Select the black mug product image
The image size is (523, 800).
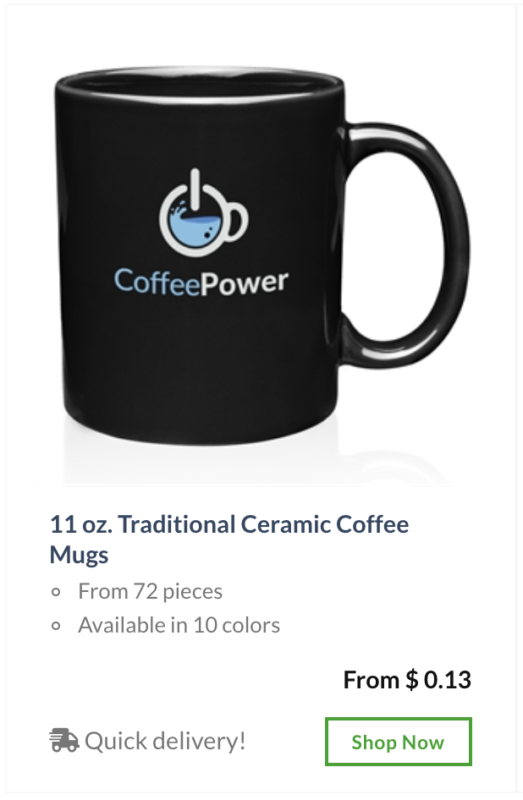click(x=261, y=255)
